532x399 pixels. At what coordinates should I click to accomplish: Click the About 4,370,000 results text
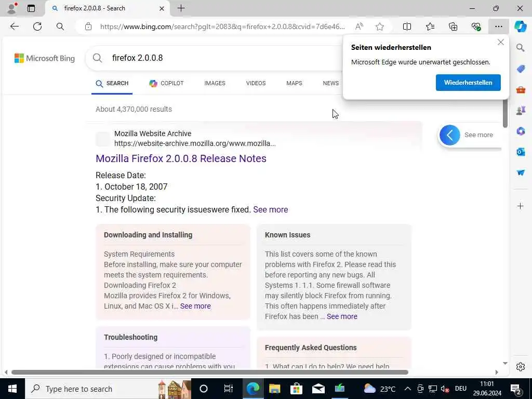coord(134,109)
